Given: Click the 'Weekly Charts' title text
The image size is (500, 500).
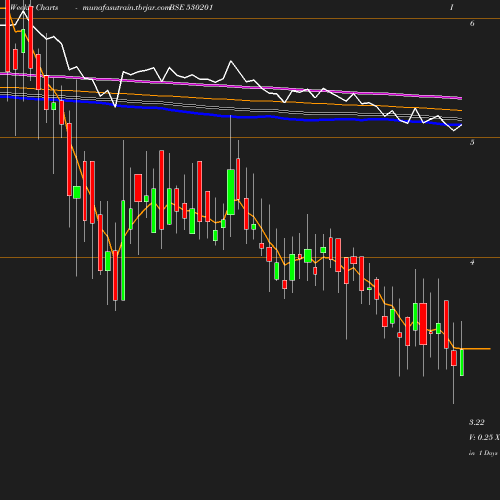Looking at the screenshot, I should (34, 7).
